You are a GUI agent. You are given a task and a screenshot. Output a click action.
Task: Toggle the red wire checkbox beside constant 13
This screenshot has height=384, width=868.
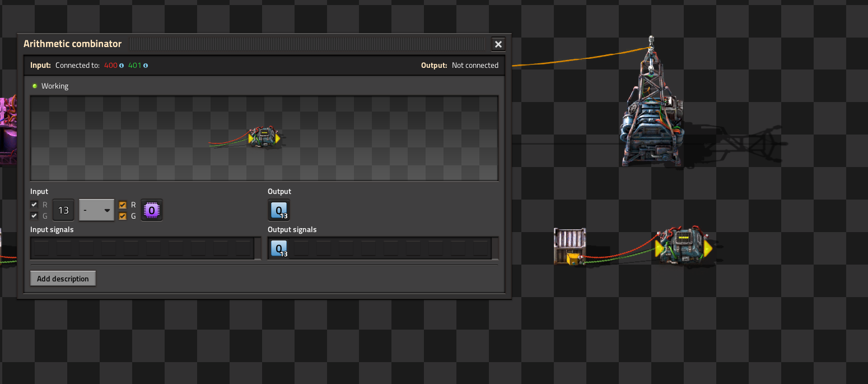(34, 205)
